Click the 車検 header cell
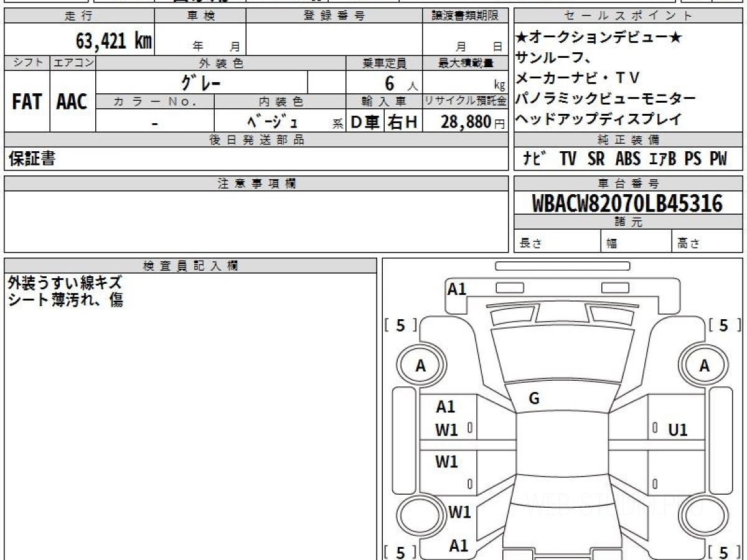Screen dimensions: 747x560 200,16
